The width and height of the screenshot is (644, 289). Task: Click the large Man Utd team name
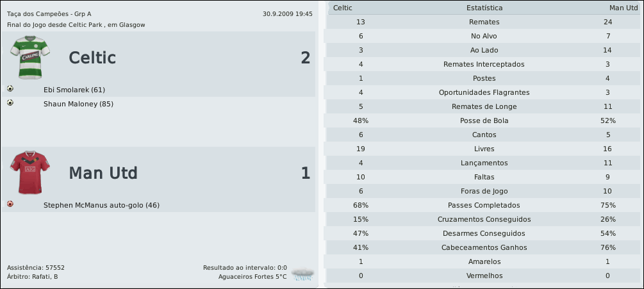[x=103, y=174]
